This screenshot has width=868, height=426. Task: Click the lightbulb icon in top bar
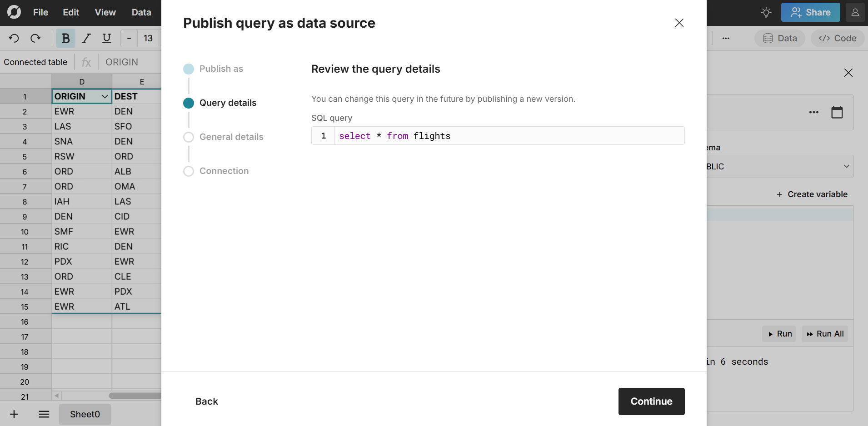pyautogui.click(x=766, y=12)
